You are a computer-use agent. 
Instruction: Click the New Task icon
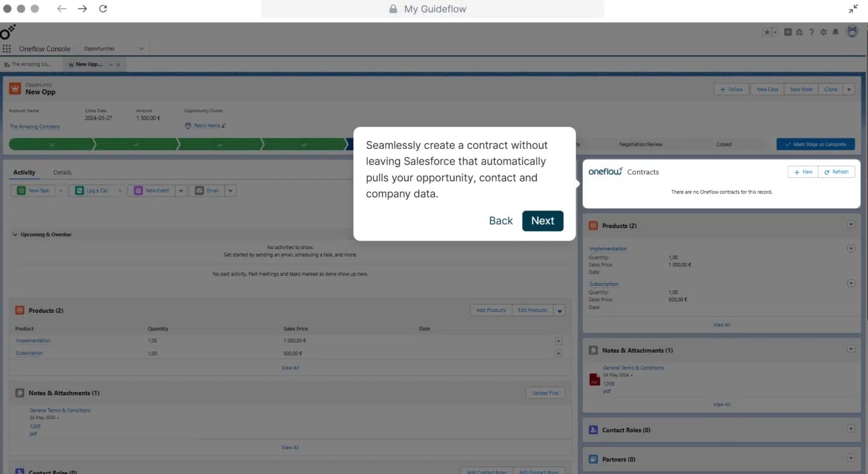(20, 190)
